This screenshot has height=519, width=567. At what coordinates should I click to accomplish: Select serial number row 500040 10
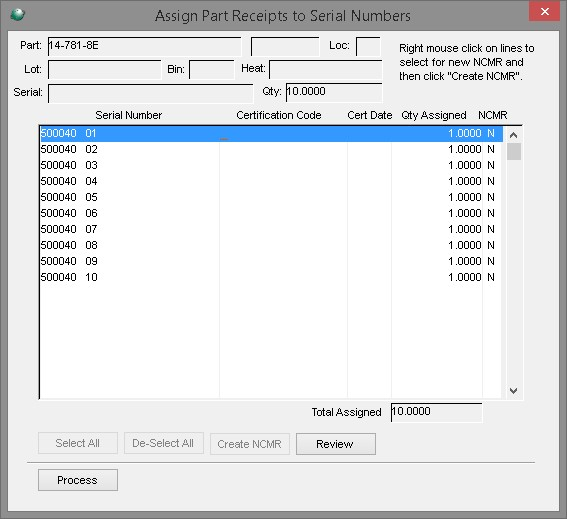pyautogui.click(x=271, y=277)
